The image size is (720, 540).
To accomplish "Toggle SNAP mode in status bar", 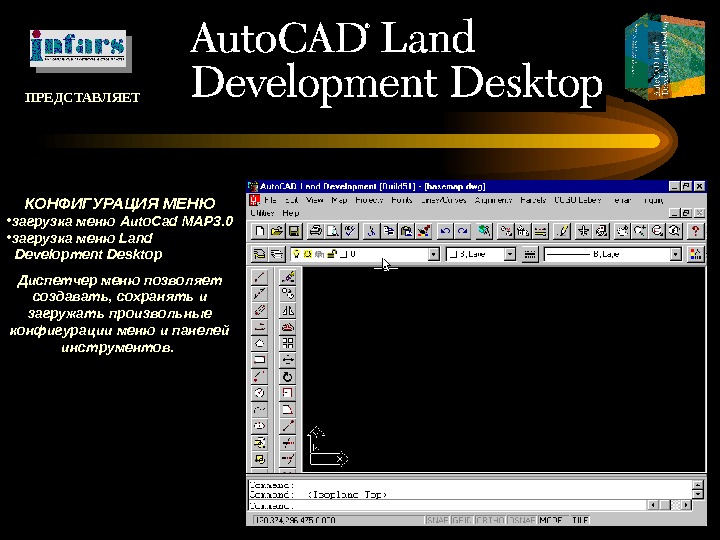I will tap(437, 520).
